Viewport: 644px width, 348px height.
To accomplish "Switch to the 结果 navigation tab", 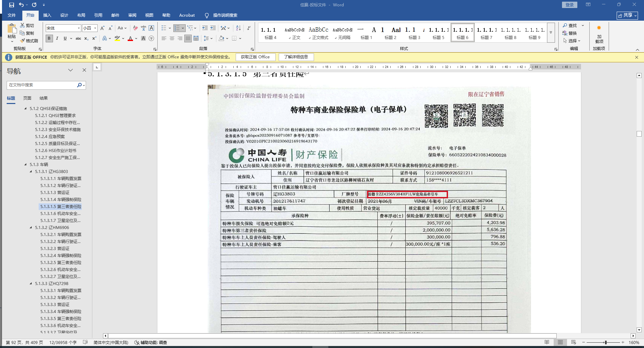I will [44, 98].
